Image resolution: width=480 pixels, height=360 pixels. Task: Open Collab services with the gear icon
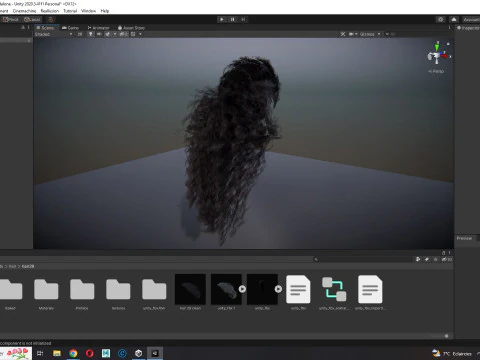tap(441, 19)
